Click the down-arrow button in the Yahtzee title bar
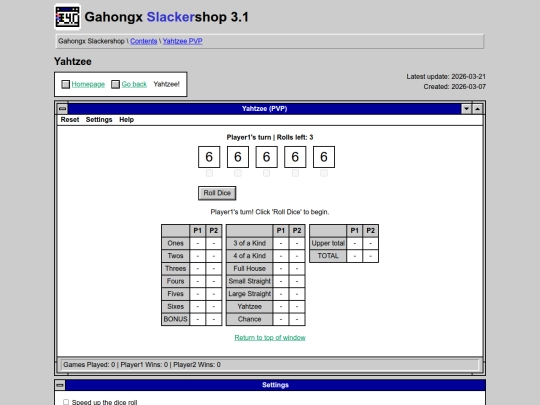Viewport: 540px width, 405px height. [x=466, y=109]
